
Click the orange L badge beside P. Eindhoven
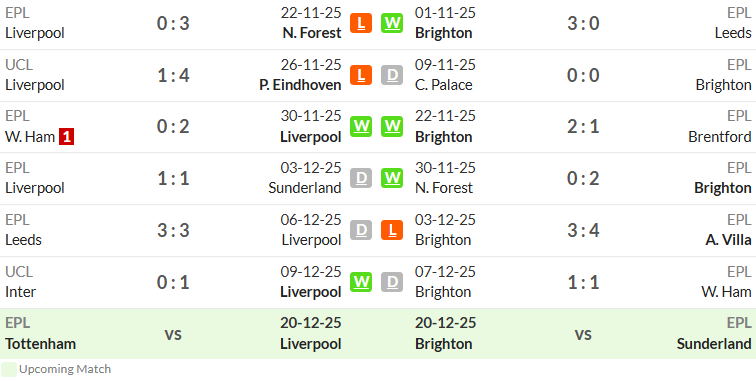click(361, 75)
